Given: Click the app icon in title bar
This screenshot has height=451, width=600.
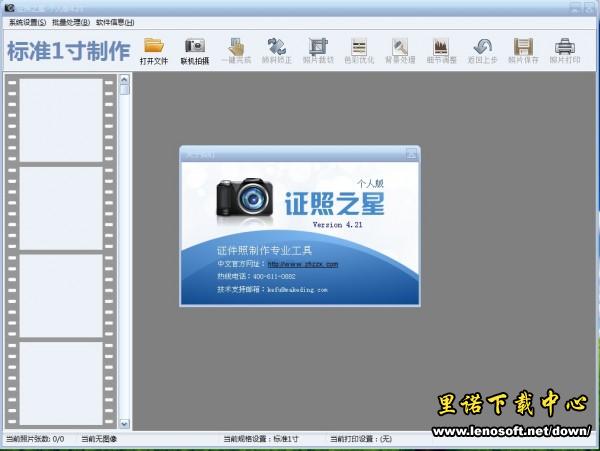Looking at the screenshot, I should point(9,7).
